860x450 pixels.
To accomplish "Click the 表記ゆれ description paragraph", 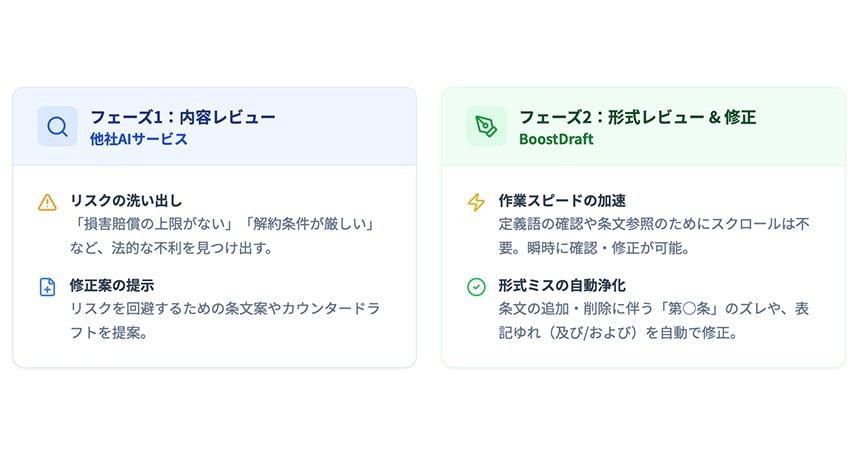I will coord(653,320).
